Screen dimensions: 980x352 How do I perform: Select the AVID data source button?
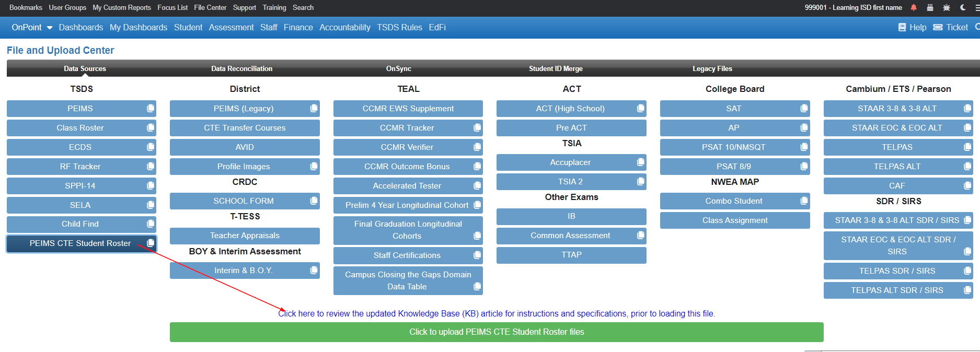click(245, 147)
